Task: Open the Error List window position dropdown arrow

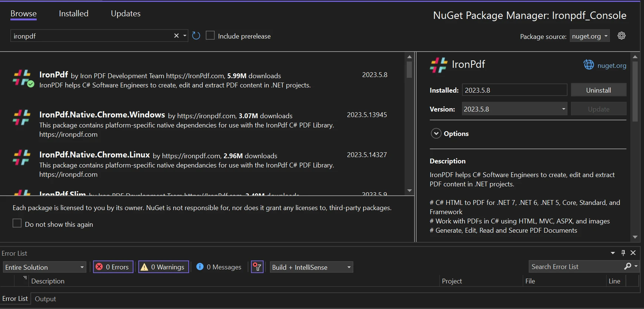Action: [x=613, y=253]
